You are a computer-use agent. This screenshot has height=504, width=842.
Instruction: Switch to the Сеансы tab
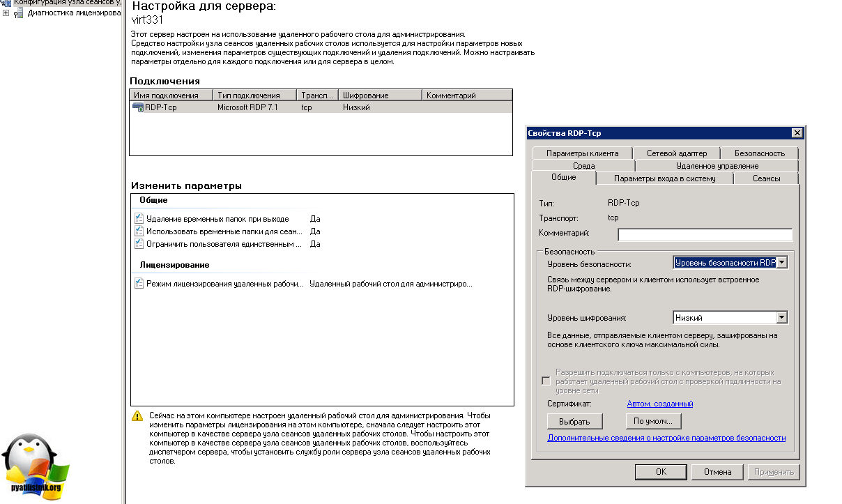(766, 178)
